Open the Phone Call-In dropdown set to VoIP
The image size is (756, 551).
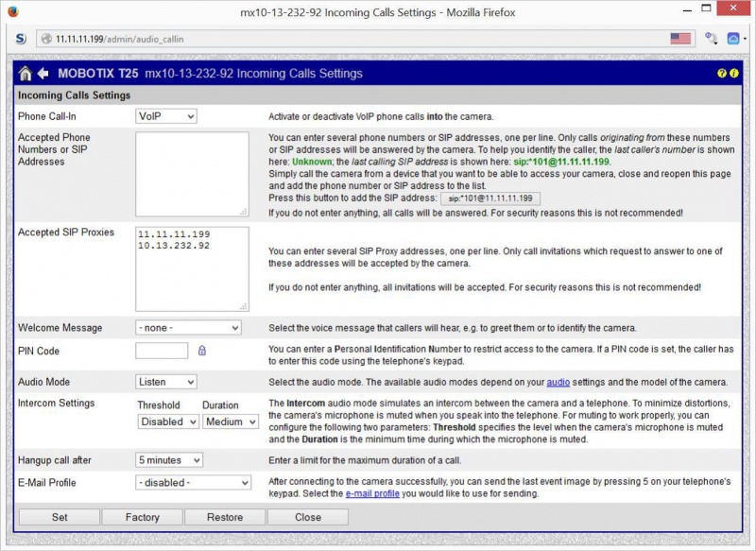(166, 116)
